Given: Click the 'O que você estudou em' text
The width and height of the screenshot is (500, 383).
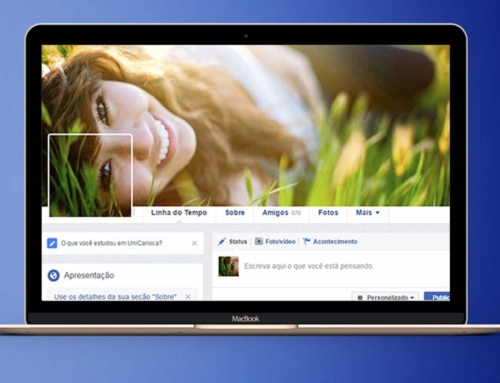Looking at the screenshot, I should coord(94,243).
